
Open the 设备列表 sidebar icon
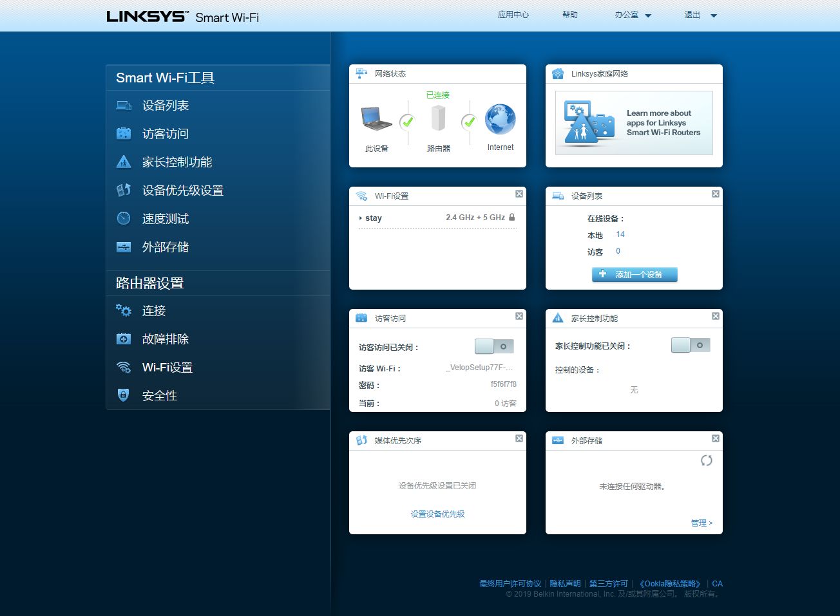124,106
